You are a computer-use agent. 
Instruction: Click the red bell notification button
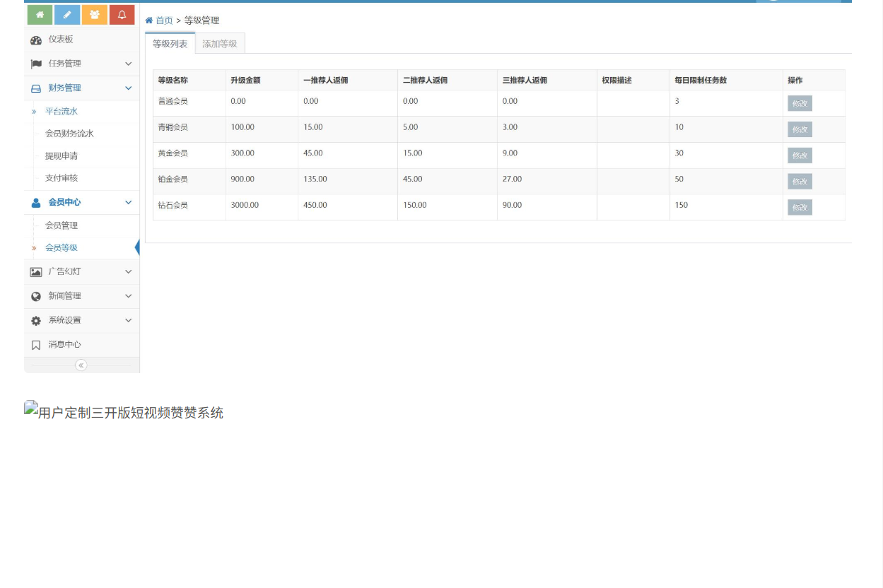pos(122,15)
